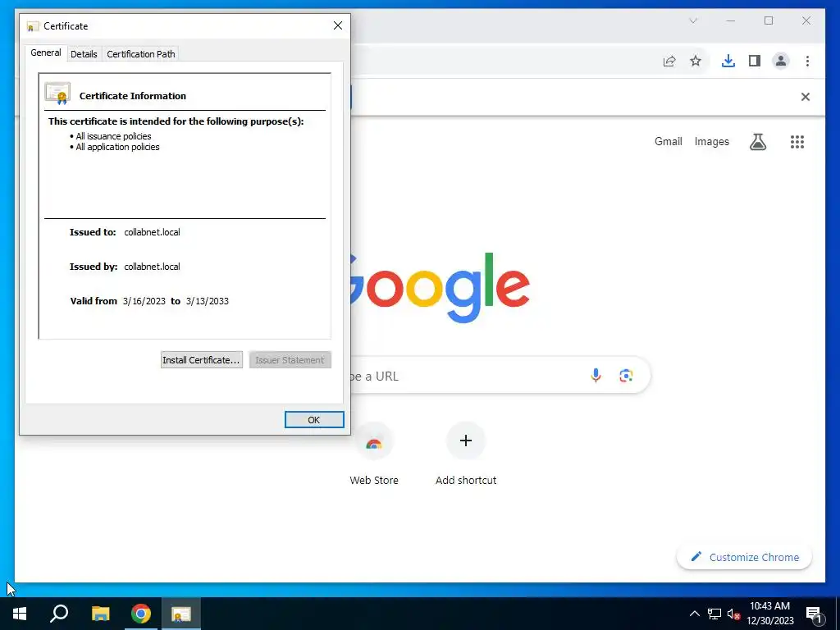The image size is (840, 630).
Task: Click certificate taskbar icon
Action: [x=181, y=614]
